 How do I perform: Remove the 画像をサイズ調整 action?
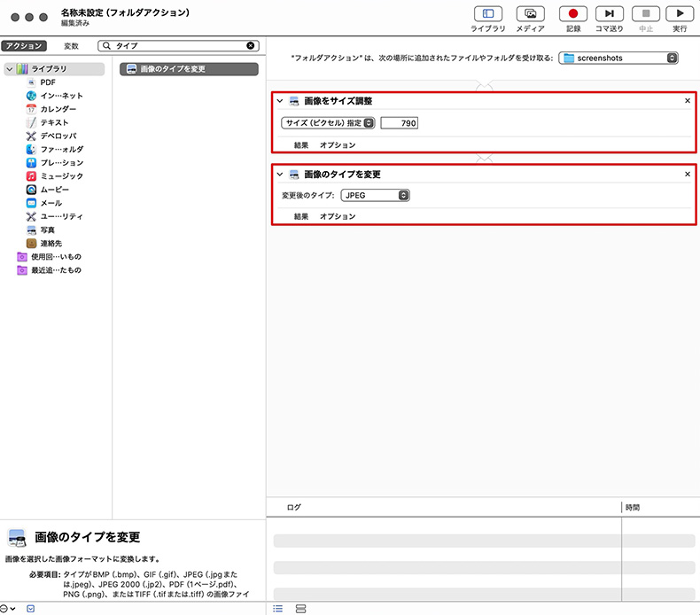[x=688, y=100]
